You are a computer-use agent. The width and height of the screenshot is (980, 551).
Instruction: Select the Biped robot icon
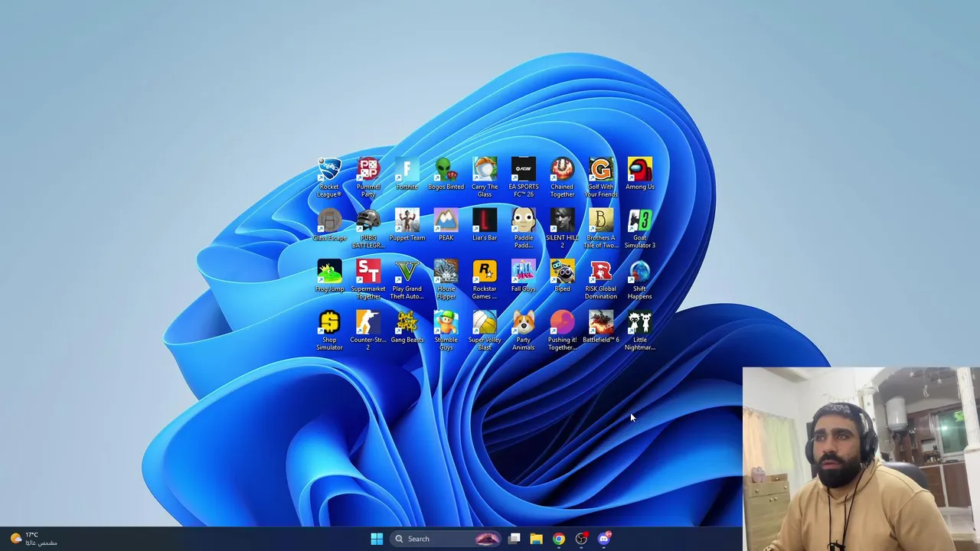coord(562,276)
